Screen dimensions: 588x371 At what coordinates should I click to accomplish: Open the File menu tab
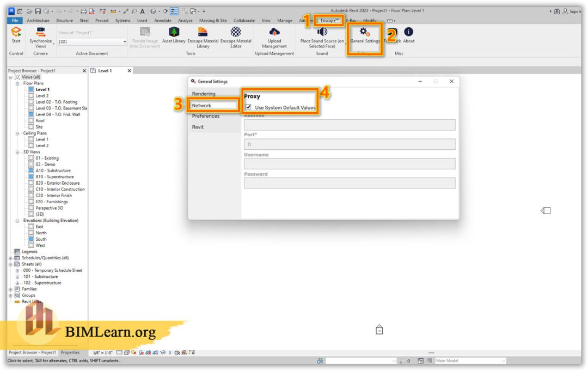pos(15,21)
